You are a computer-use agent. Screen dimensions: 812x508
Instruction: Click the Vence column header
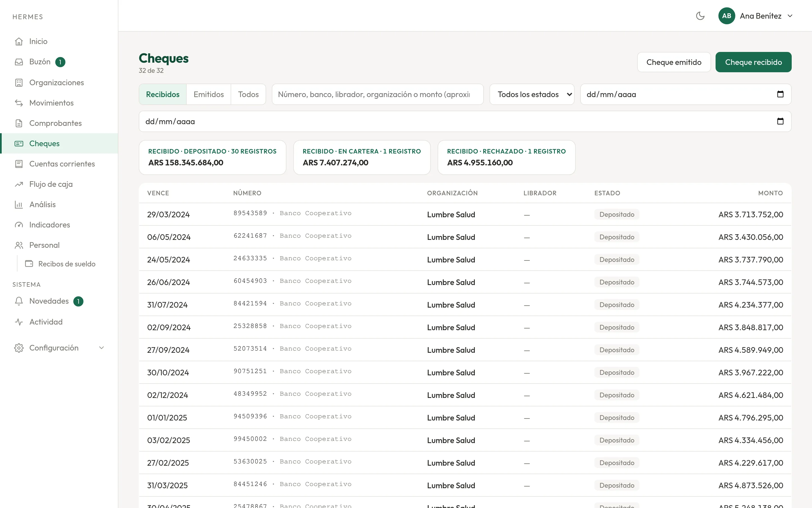(x=158, y=193)
